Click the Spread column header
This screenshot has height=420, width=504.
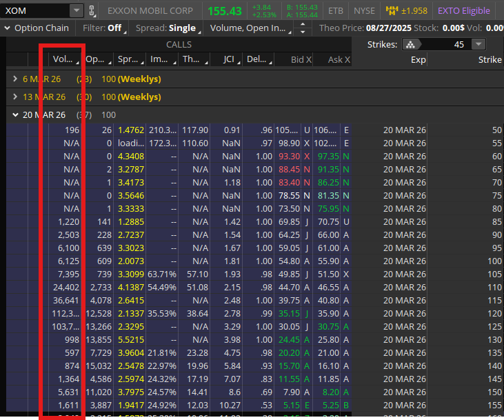130,59
